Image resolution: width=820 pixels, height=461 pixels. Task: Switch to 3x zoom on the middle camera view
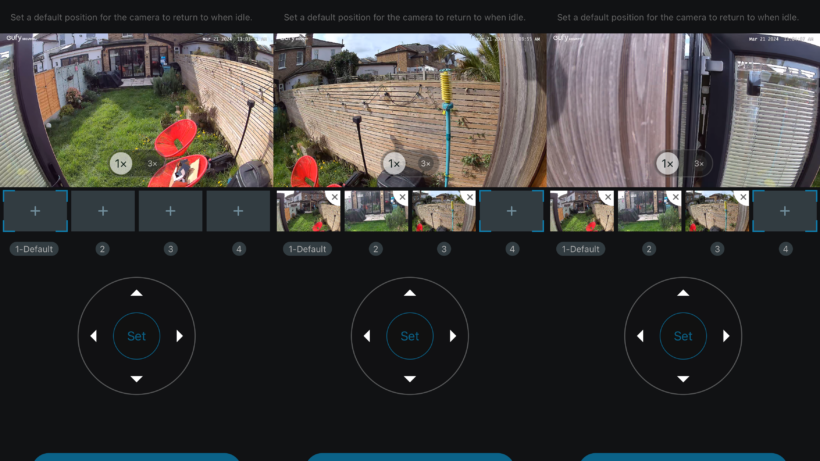(x=426, y=164)
